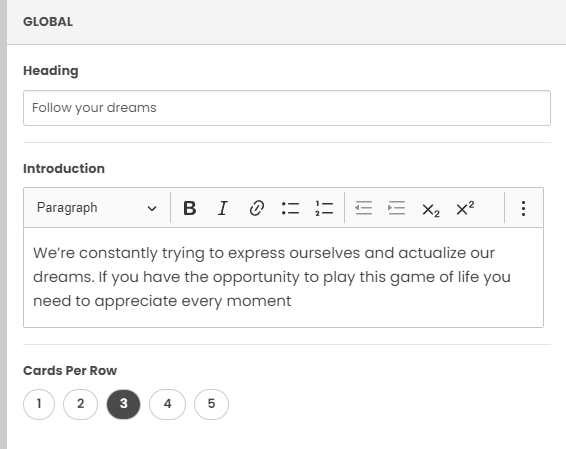The image size is (566, 449).
Task: Click the Heading label
Action: tap(51, 71)
